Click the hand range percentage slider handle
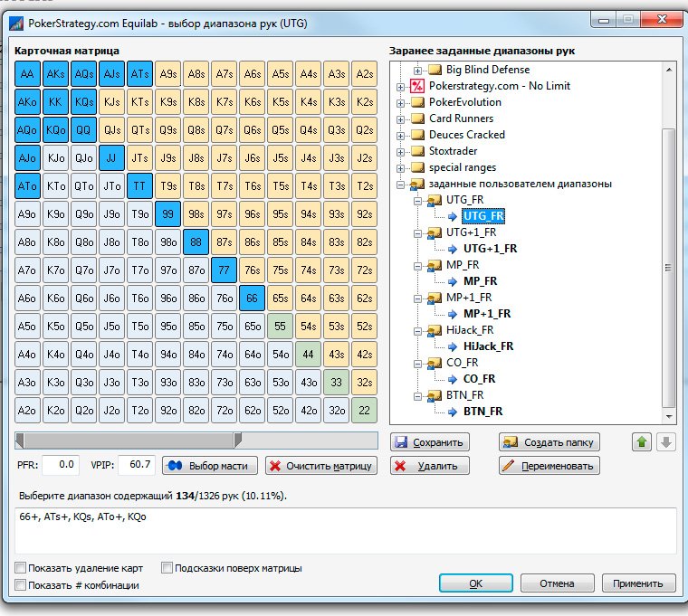Viewport: 688px width, 616px height. (237, 441)
